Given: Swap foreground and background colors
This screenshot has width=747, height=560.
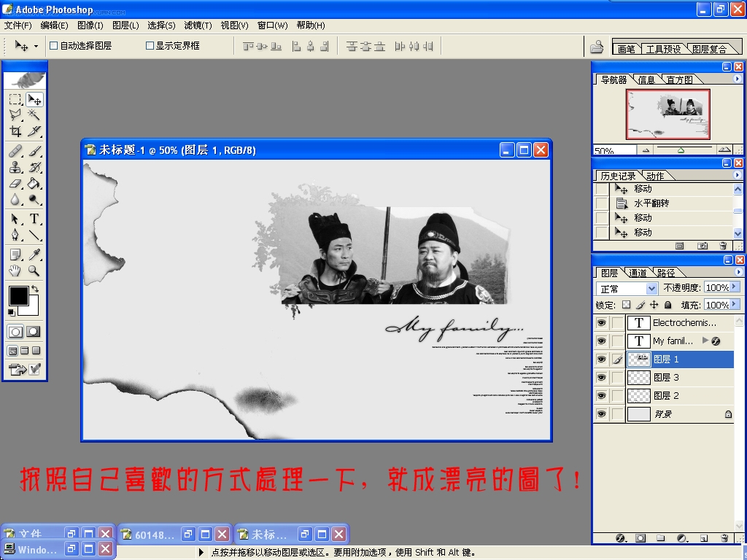Looking at the screenshot, I should [35, 289].
